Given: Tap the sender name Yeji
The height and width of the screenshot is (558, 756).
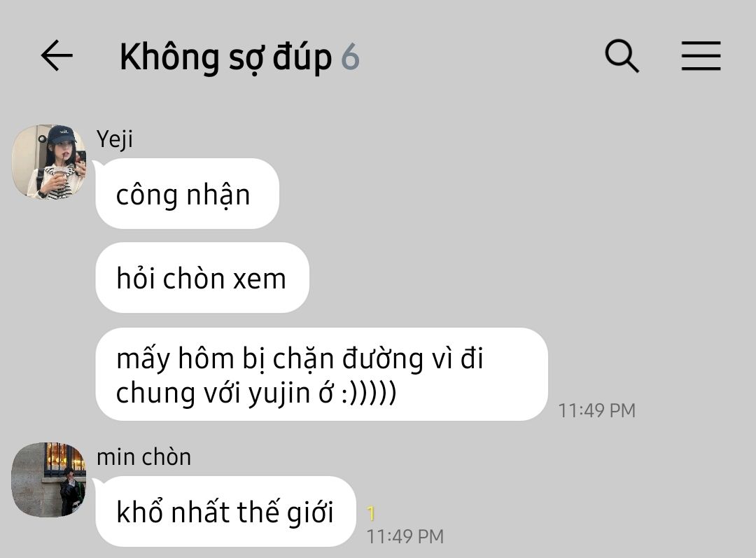Looking at the screenshot, I should pos(114,140).
